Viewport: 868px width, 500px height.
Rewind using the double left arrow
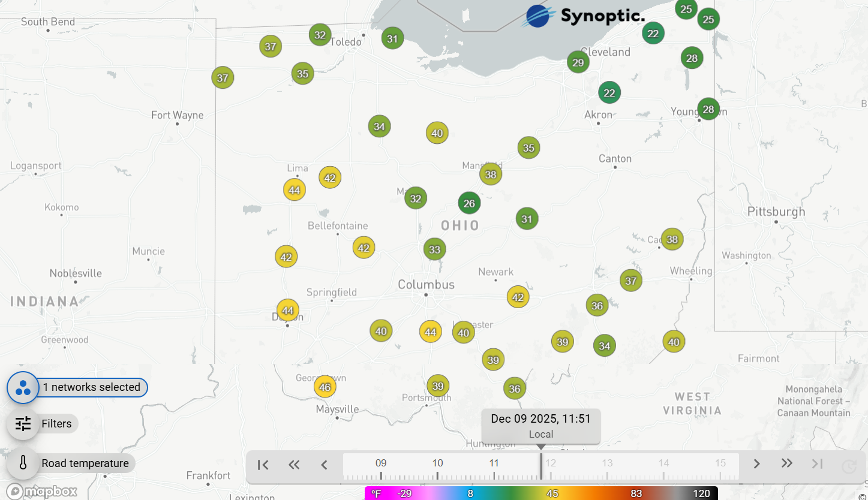(x=293, y=465)
